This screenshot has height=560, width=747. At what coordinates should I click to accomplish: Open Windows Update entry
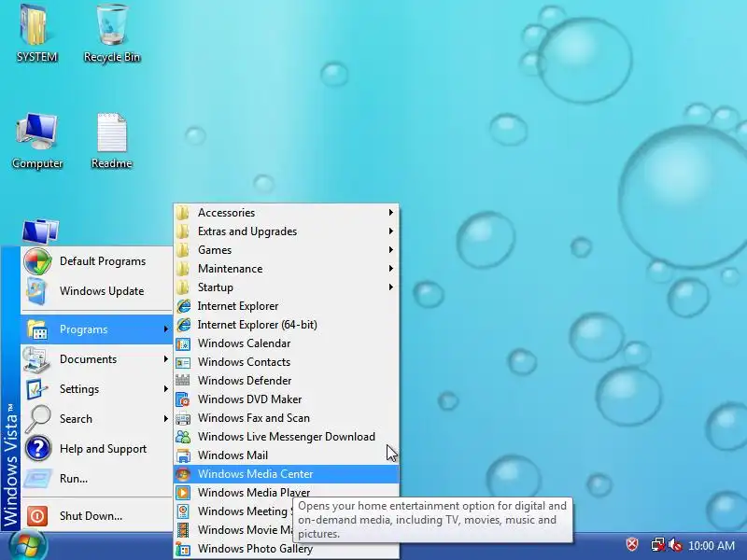pyautogui.click(x=97, y=291)
